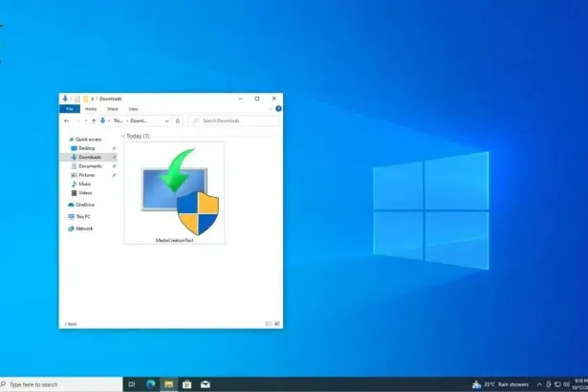Collapse the Today group header
The height and width of the screenshot is (392, 588).
click(122, 136)
